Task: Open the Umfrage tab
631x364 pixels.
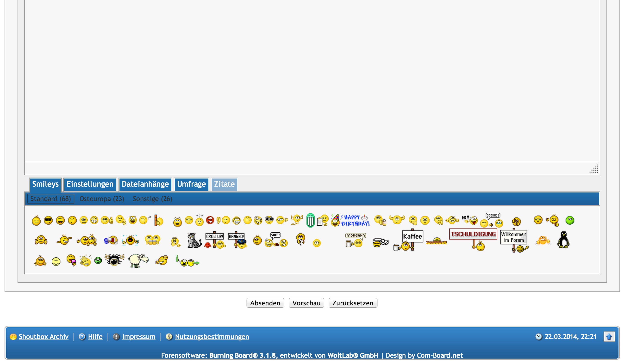Action: click(191, 184)
